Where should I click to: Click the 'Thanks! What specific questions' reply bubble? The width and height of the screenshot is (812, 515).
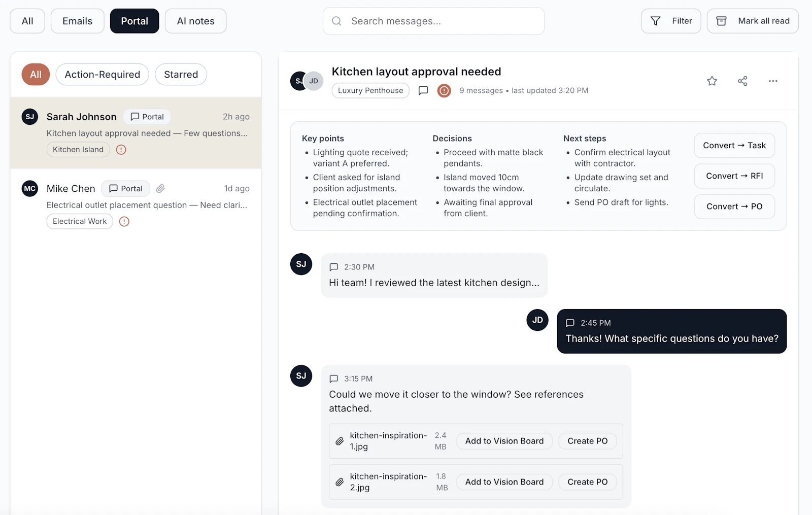672,331
